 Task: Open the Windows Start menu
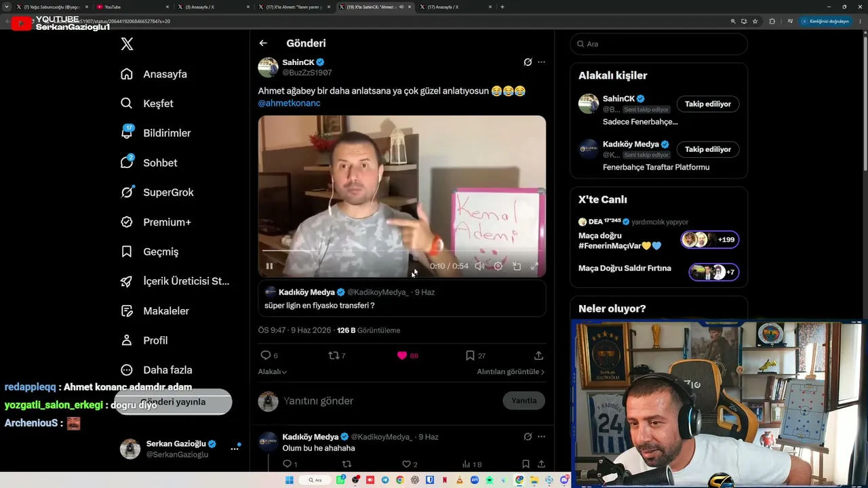point(290,481)
